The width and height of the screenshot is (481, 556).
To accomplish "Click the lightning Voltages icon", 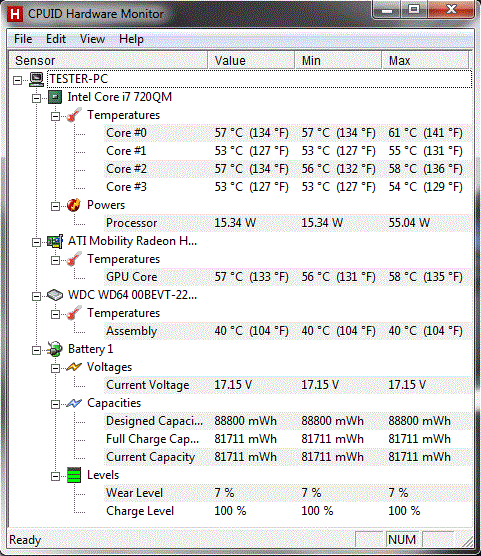I will tap(74, 367).
